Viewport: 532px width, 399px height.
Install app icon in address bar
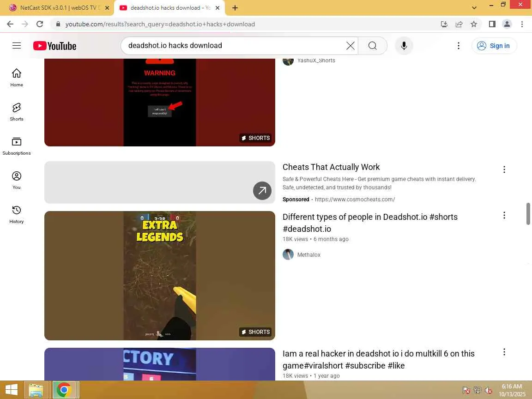(x=444, y=24)
